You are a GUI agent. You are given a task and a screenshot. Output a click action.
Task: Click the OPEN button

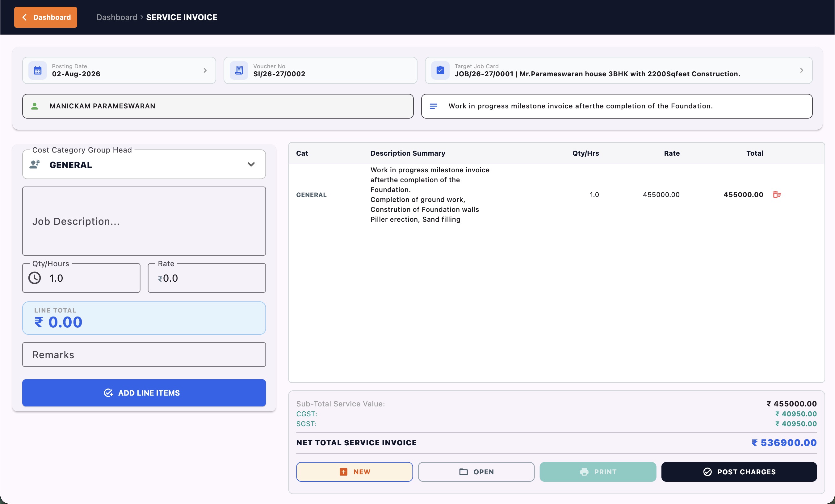476,472
